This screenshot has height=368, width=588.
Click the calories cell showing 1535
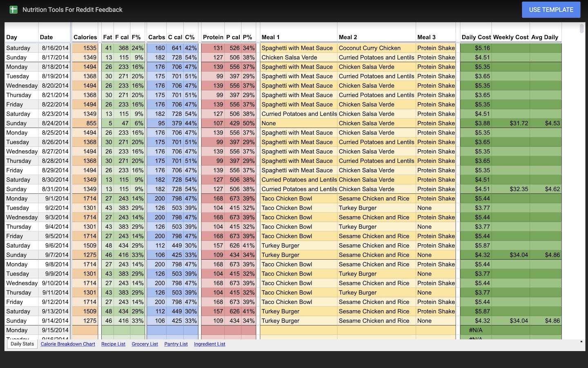pyautogui.click(x=85, y=48)
